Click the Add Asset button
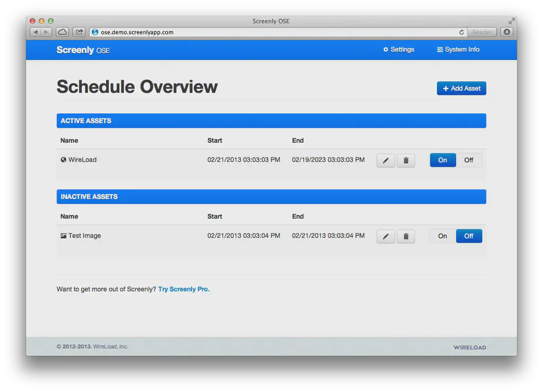 pos(461,88)
